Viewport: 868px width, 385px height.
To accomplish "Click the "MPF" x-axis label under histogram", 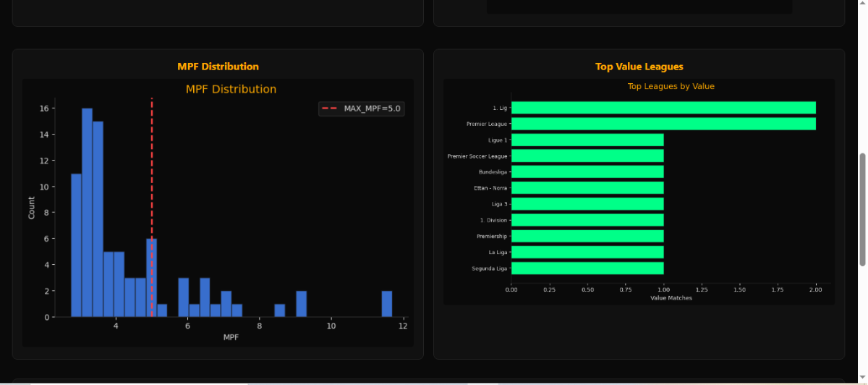I will (231, 338).
